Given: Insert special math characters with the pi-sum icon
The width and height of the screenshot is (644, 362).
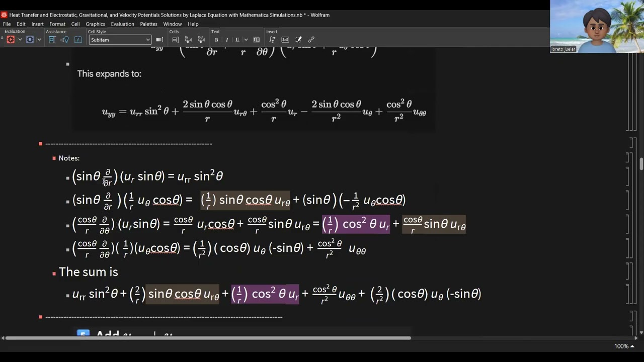Looking at the screenshot, I should point(272,40).
